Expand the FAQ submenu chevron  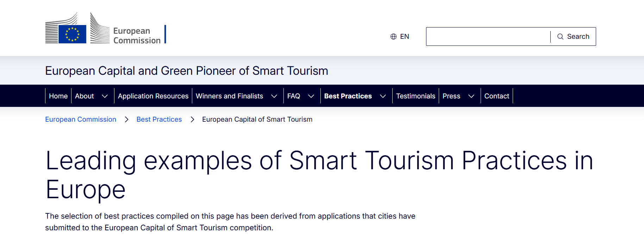(x=311, y=96)
